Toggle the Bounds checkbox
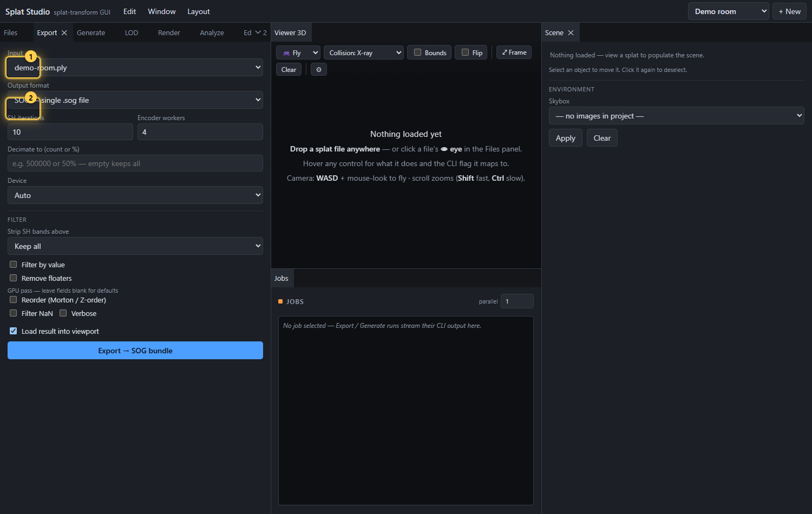This screenshot has height=514, width=812. pos(417,52)
